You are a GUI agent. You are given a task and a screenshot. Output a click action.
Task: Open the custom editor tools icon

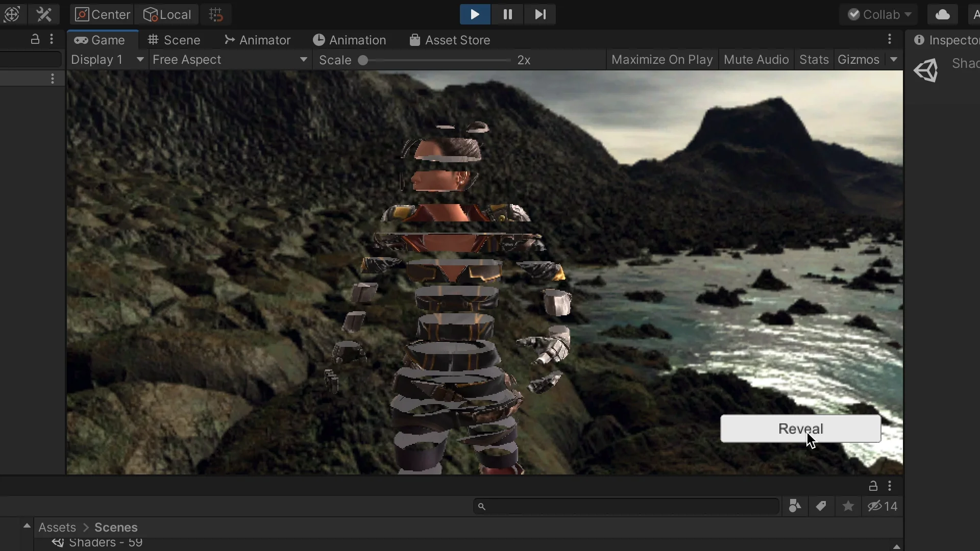[44, 14]
